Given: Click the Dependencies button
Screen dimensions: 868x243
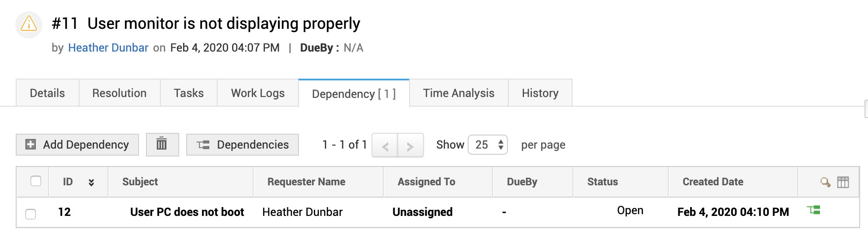Looking at the screenshot, I should point(243,145).
